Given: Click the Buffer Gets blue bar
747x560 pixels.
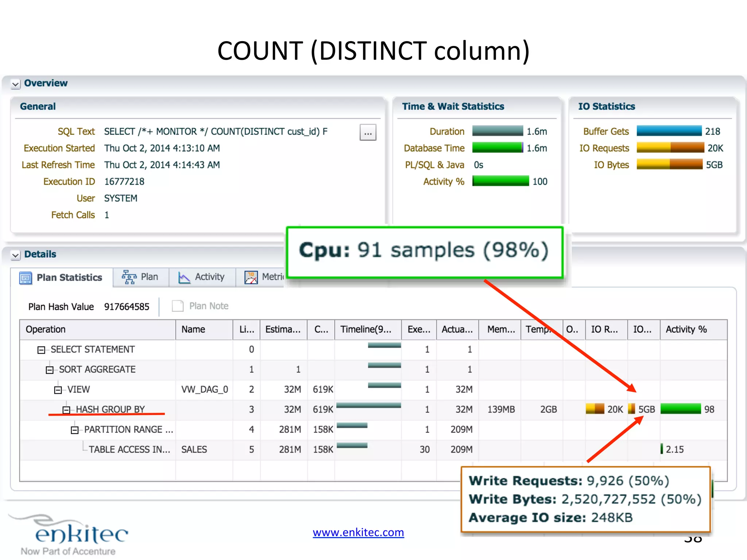Looking at the screenshot, I should (669, 131).
